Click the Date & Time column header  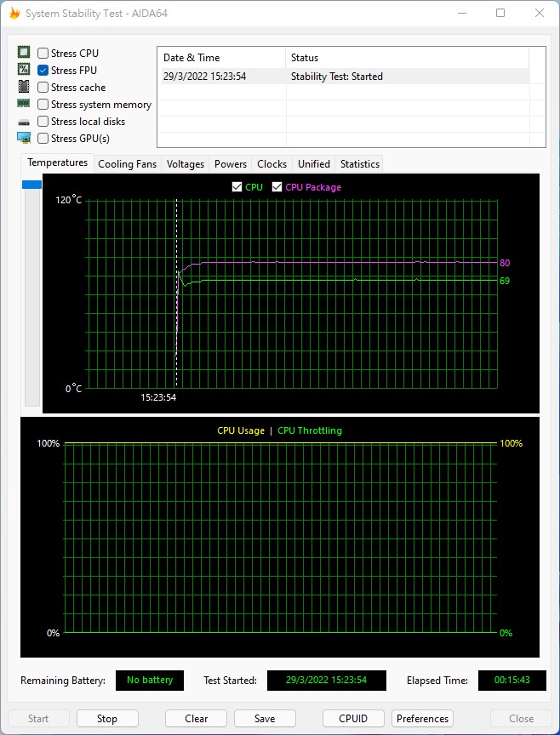click(221, 58)
